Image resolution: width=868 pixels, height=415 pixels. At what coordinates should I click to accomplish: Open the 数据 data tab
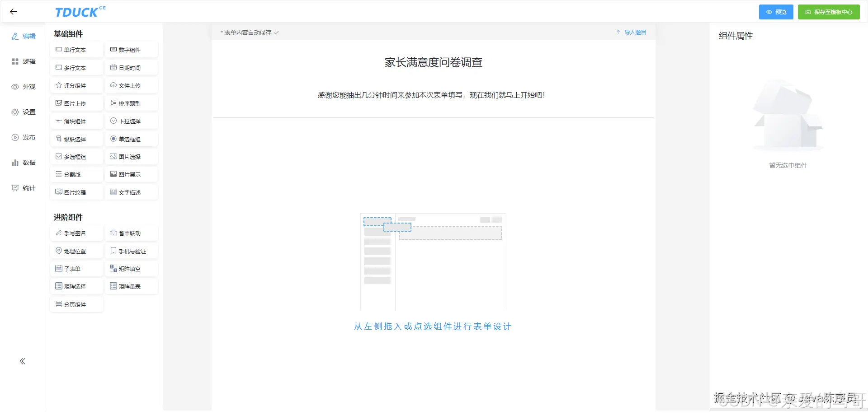coord(24,163)
